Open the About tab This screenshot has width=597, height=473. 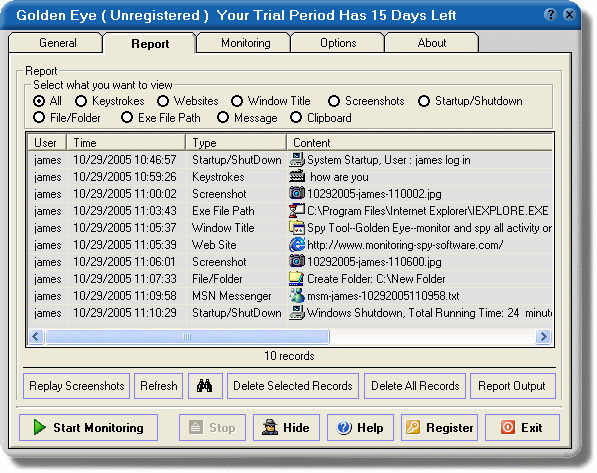click(x=432, y=43)
